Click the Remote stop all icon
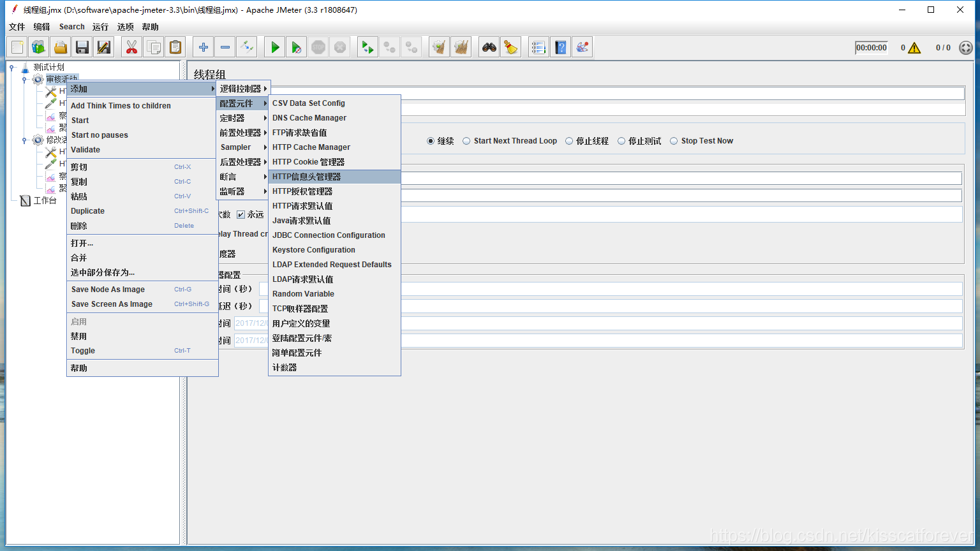This screenshot has width=980, height=551. coord(390,47)
